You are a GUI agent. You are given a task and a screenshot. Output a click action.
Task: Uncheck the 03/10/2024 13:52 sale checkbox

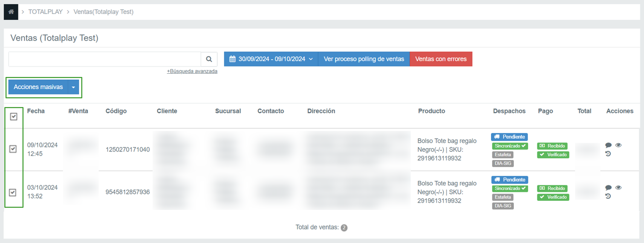click(x=13, y=192)
